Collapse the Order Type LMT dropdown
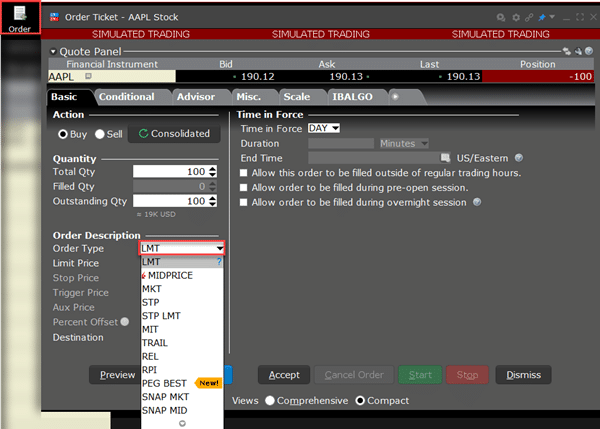The width and height of the screenshot is (600, 429). point(217,248)
